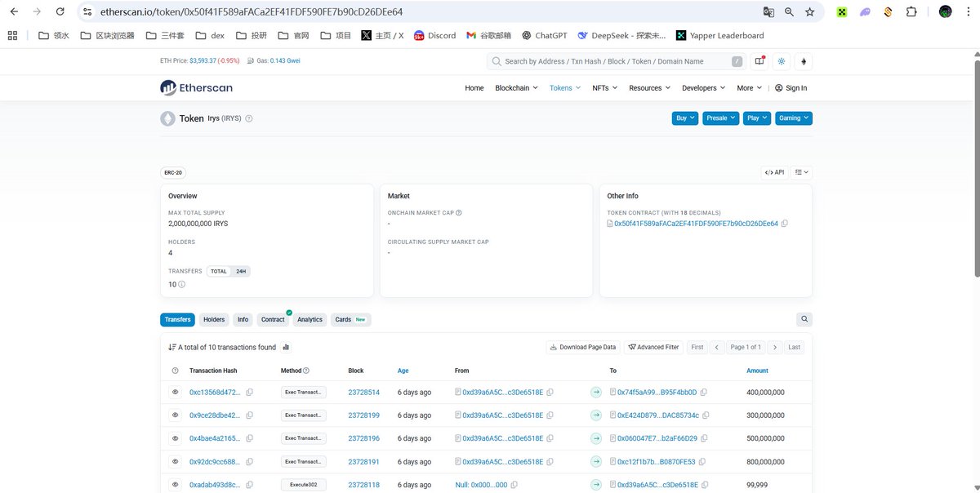The width and height of the screenshot is (980, 493).
Task: Open the purple ghost wallet extension
Action: tap(865, 12)
